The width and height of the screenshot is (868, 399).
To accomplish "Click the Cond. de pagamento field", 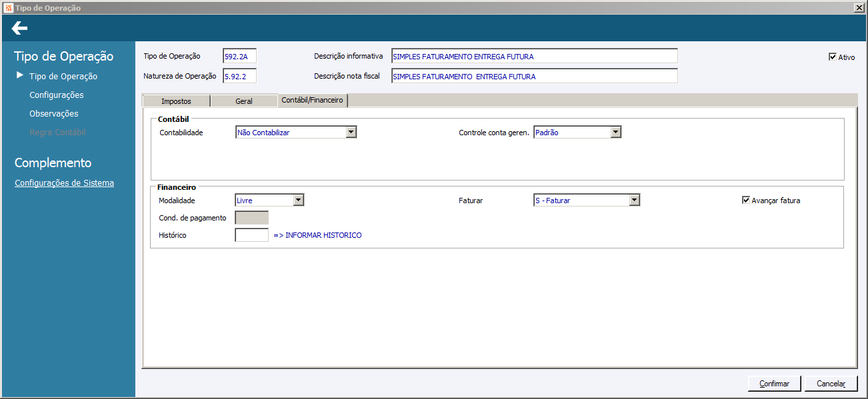I will click(x=252, y=218).
